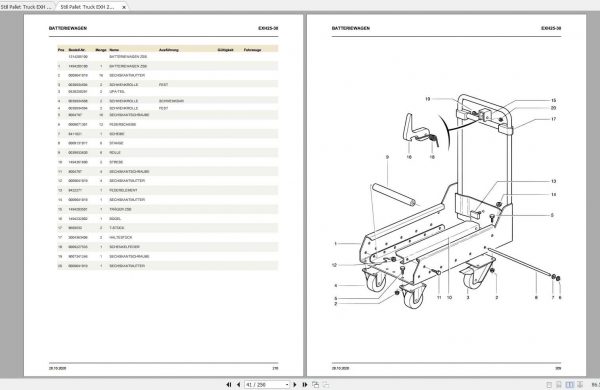
Task: Click the BATTERIEWAGEN heading on the right page
Action: pyautogui.click(x=351, y=28)
